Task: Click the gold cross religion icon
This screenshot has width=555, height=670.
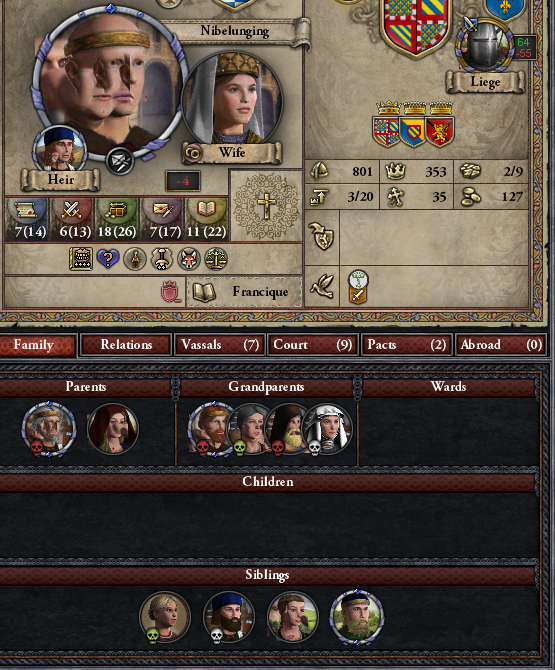Action: tap(266, 206)
